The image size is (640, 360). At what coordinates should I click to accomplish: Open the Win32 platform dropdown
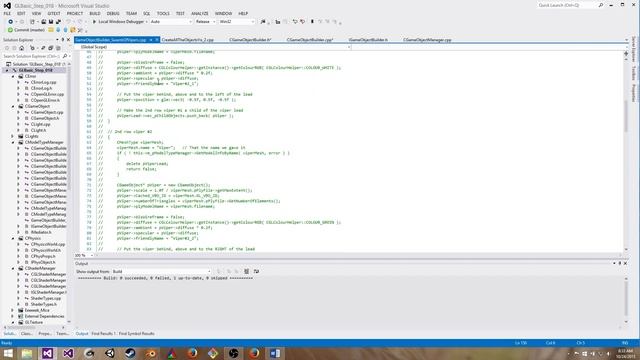(x=237, y=22)
